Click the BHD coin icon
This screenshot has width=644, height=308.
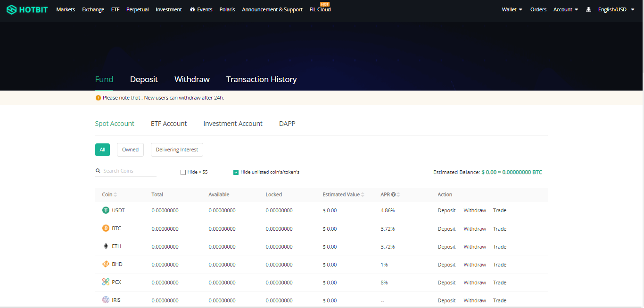[x=106, y=264]
